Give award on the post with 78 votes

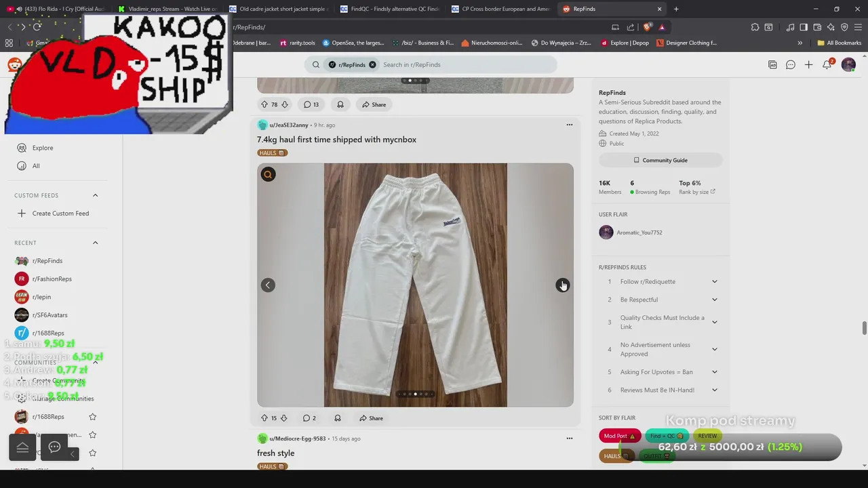(340, 104)
